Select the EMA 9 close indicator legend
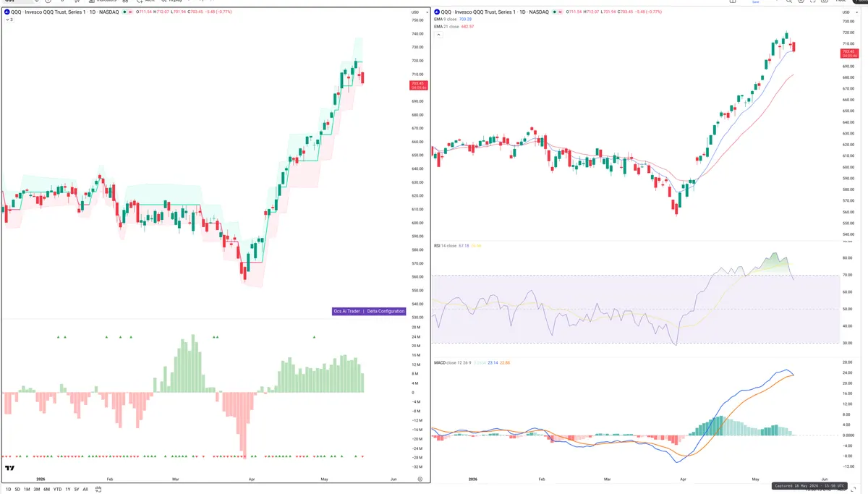 (x=447, y=19)
